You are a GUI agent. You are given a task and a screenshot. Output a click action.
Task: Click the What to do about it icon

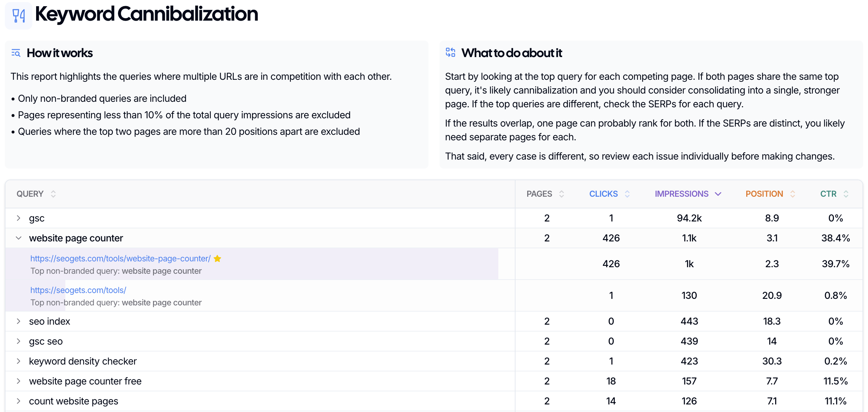pos(450,53)
